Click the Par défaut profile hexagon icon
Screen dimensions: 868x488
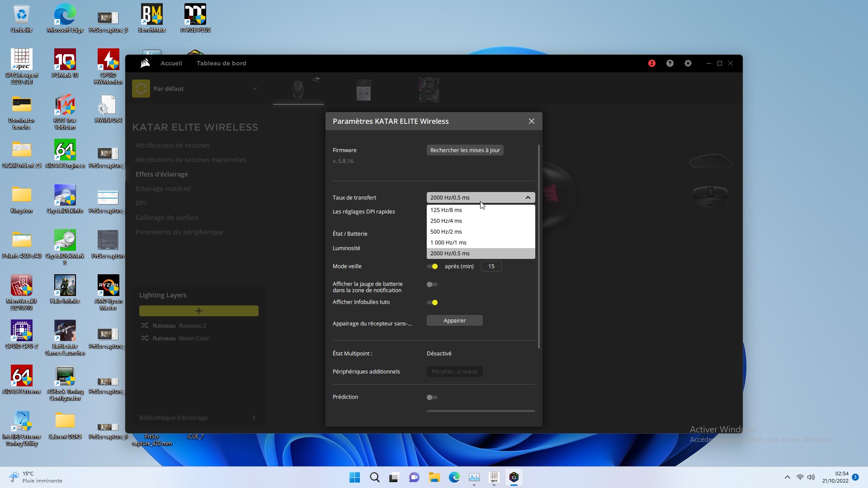(x=141, y=89)
